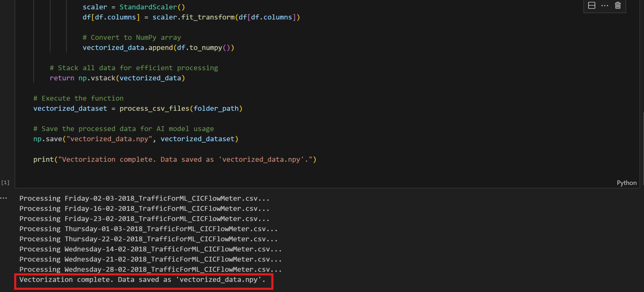Click the vectorized_data.append line
Image resolution: width=644 pixels, height=292 pixels.
point(158,48)
